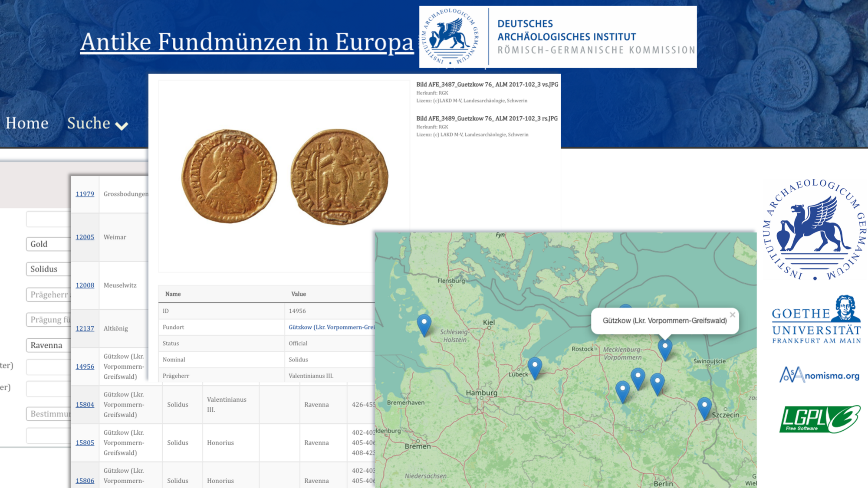Click the Solidus nominal field
This screenshot has width=868, height=488.
(x=48, y=269)
